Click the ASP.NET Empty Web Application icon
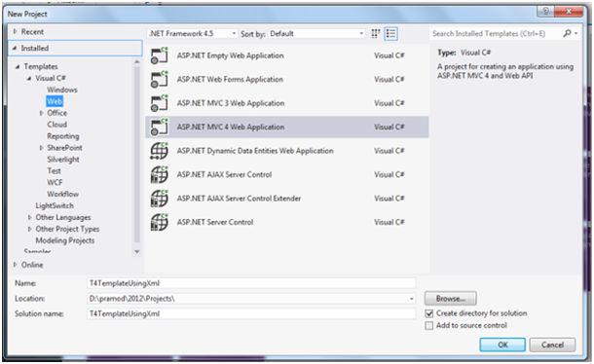Screen dimensions: 594x364 click(x=160, y=55)
